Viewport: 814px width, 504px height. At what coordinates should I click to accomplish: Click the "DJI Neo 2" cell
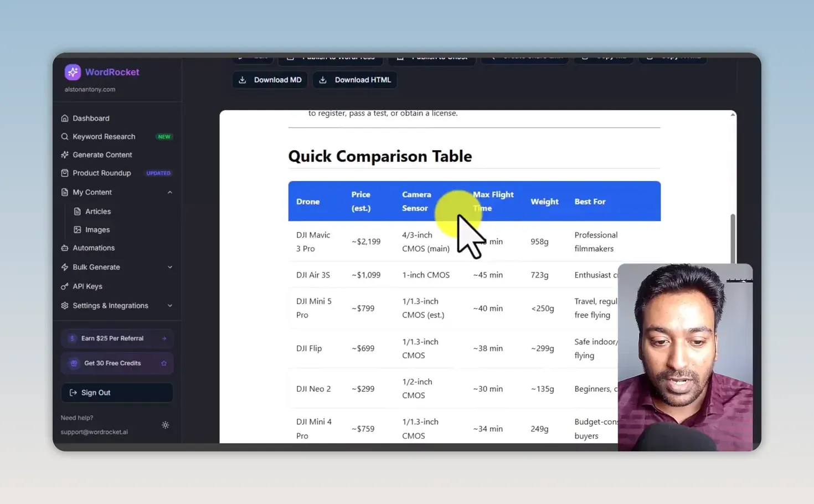(313, 389)
